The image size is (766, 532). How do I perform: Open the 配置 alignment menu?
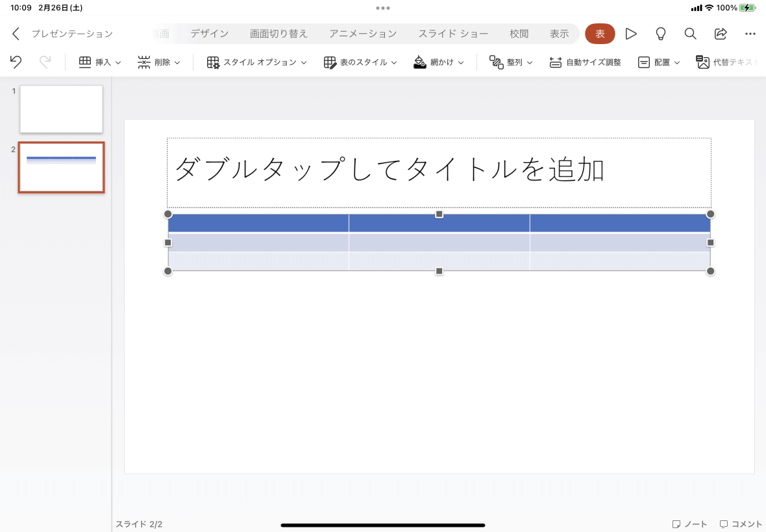tap(658, 62)
